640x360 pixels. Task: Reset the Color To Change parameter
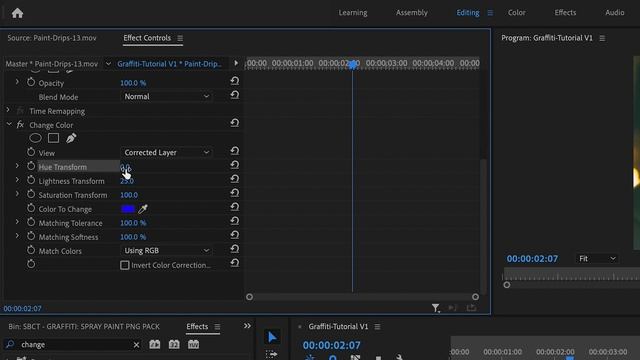(234, 207)
